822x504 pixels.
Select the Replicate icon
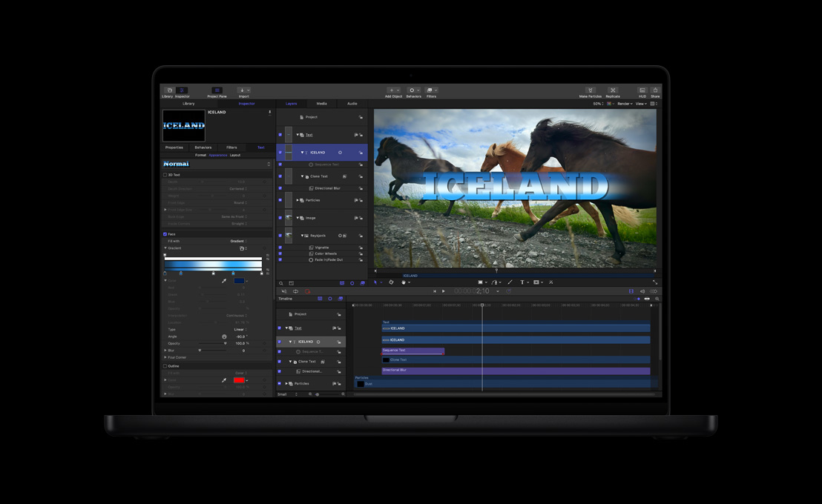(x=613, y=90)
